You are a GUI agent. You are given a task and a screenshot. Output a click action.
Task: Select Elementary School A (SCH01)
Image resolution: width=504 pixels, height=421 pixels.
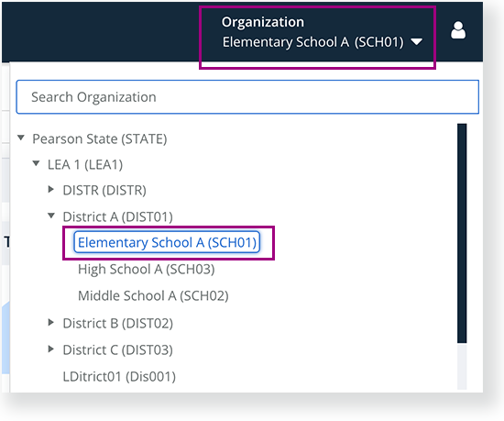167,242
